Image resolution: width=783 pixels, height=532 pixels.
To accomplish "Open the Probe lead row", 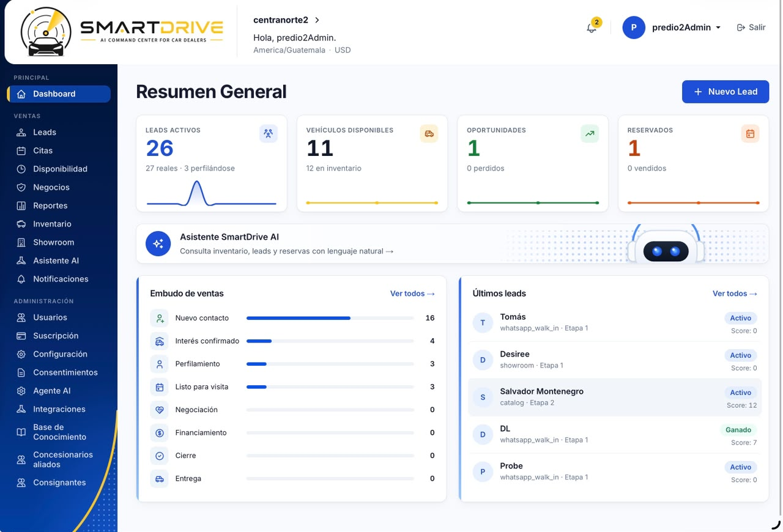I will [x=615, y=472].
